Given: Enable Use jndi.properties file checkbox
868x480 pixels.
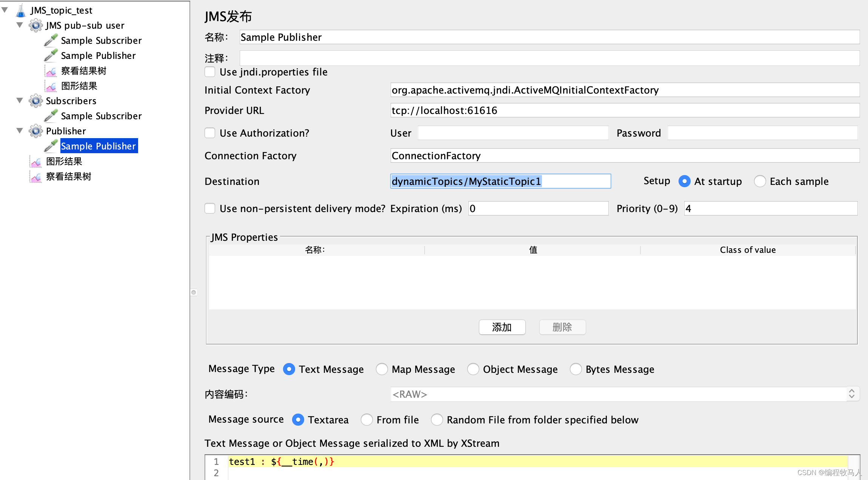Looking at the screenshot, I should pyautogui.click(x=210, y=72).
